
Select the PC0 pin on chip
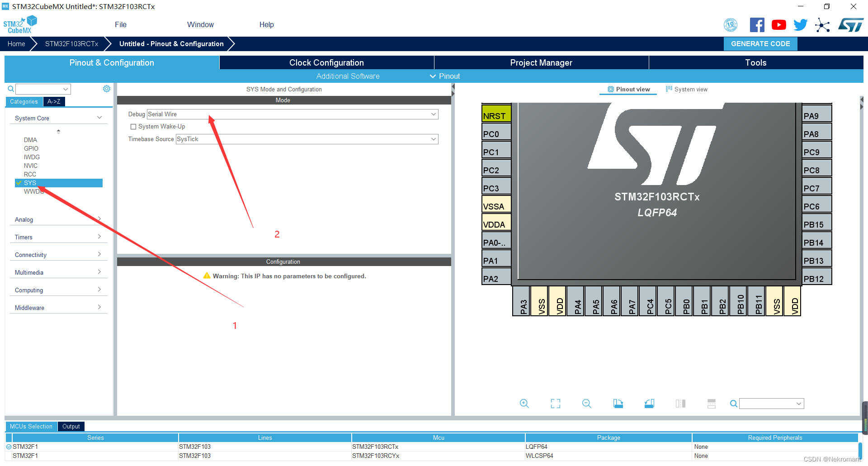(496, 132)
